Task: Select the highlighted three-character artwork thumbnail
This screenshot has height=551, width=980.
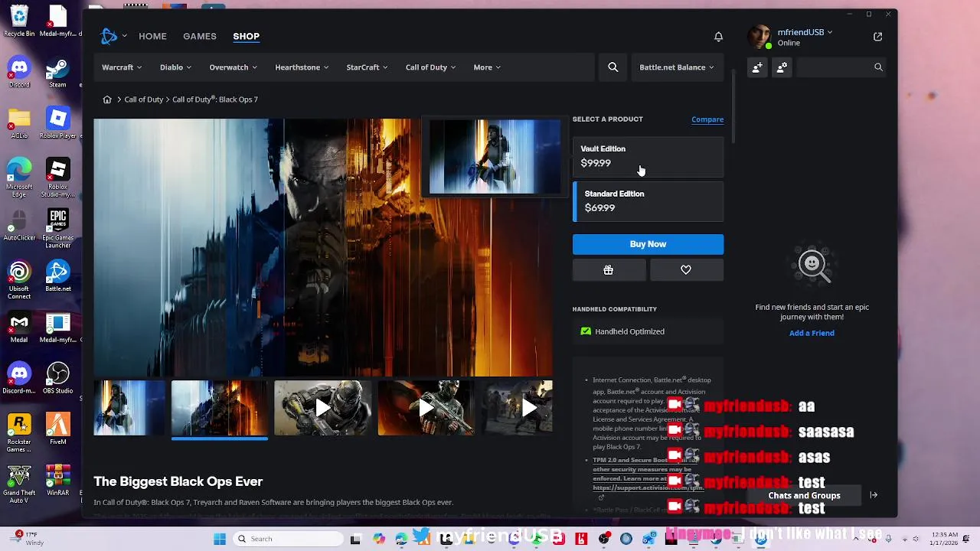Action: coord(220,408)
